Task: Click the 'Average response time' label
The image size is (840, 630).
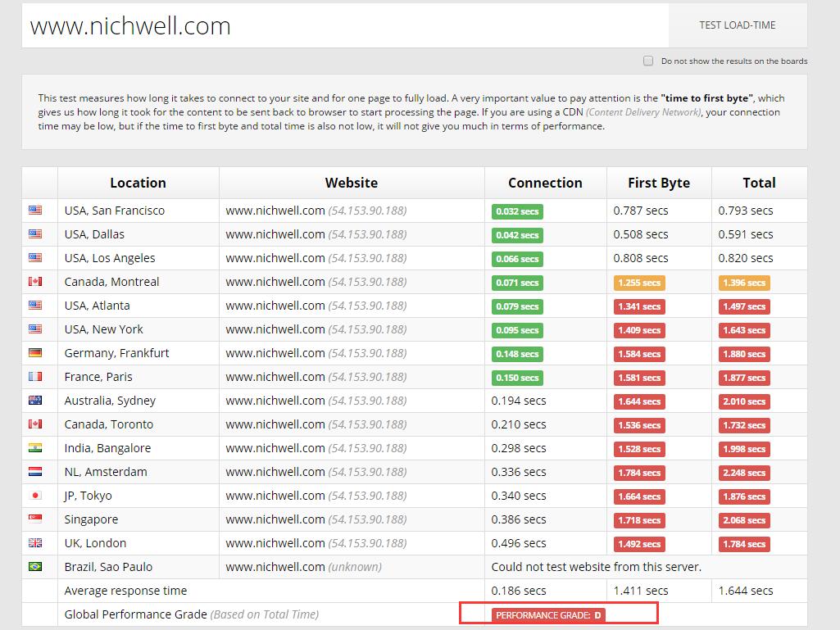Action: pos(125,591)
